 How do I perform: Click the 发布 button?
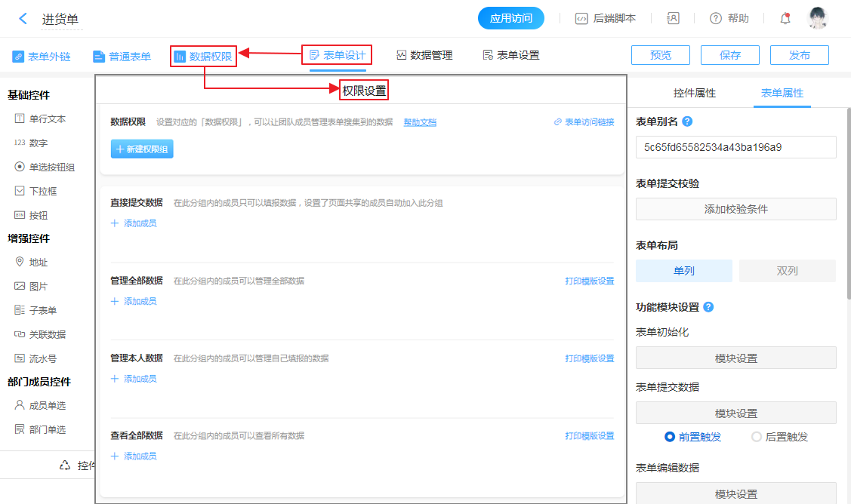[799, 55]
